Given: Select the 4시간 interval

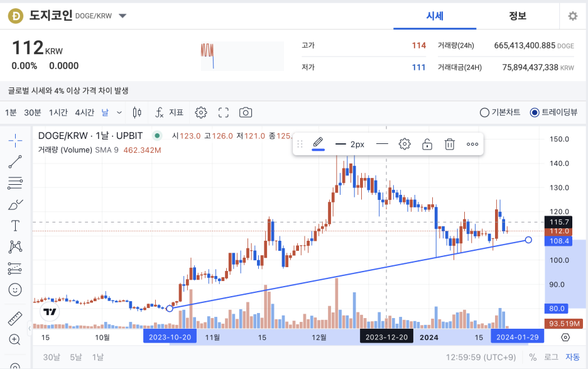Looking at the screenshot, I should 84,113.
